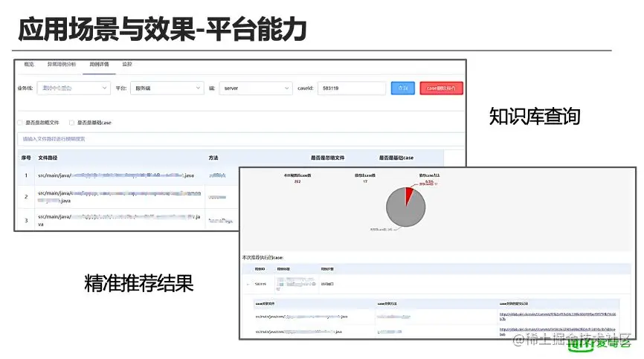Screen dimensions: 644x359
Task: Click the second case-related .java file path
Action: tap(299, 331)
